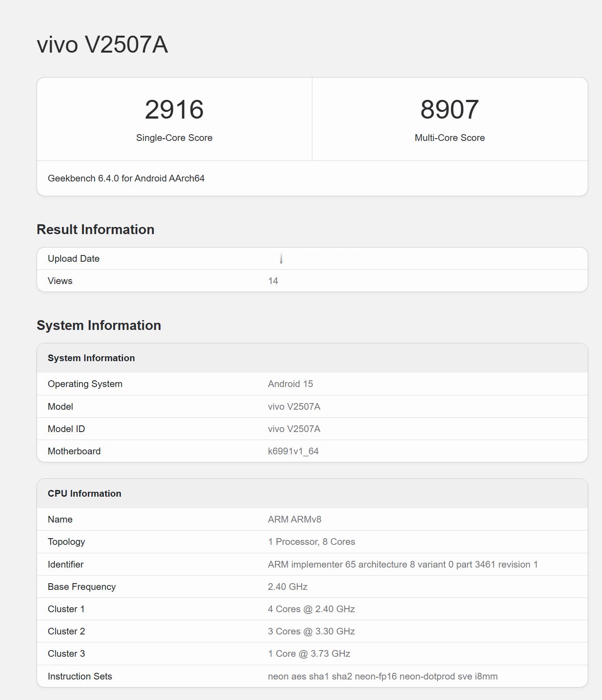Click the System Information table header
This screenshot has width=602, height=700.
point(91,358)
